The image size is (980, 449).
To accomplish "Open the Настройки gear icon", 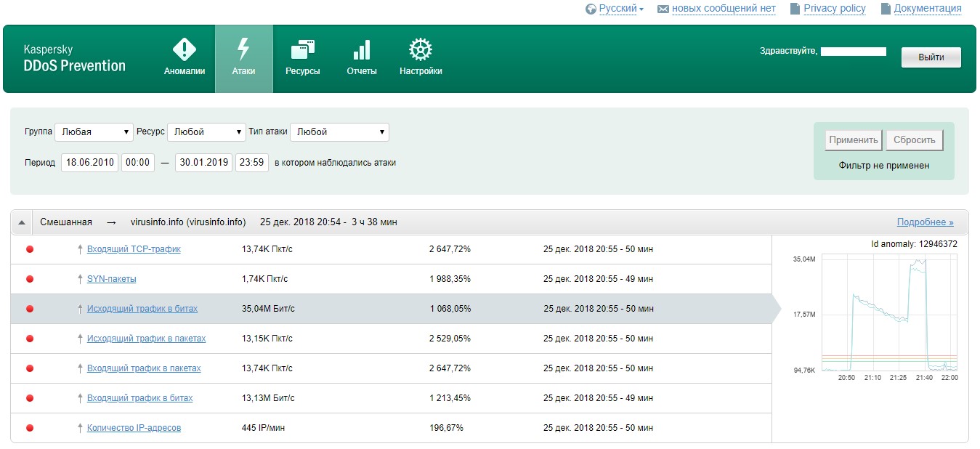I will [420, 50].
